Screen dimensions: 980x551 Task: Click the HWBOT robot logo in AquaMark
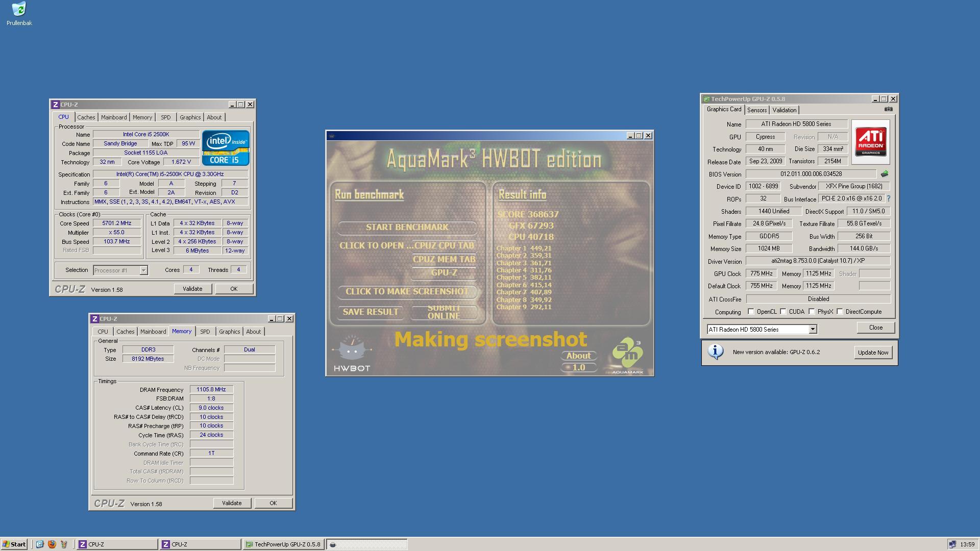click(352, 353)
